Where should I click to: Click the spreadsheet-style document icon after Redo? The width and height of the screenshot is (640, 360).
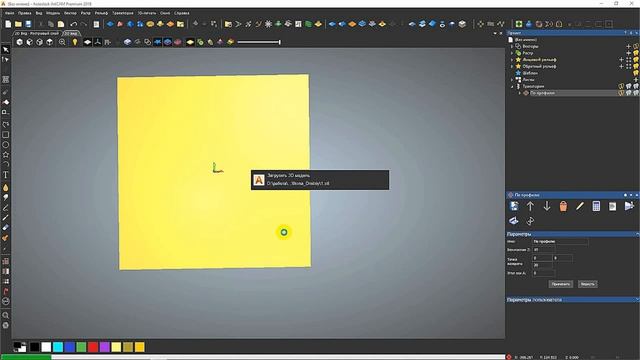[x=96, y=24]
